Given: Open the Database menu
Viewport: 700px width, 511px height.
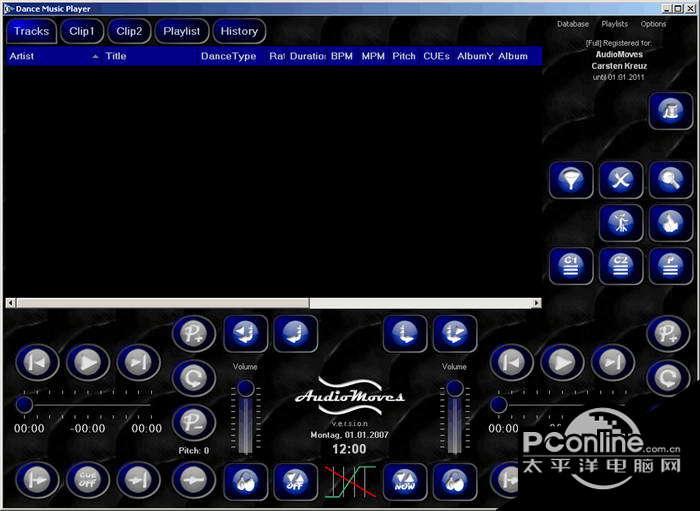Looking at the screenshot, I should (573, 24).
